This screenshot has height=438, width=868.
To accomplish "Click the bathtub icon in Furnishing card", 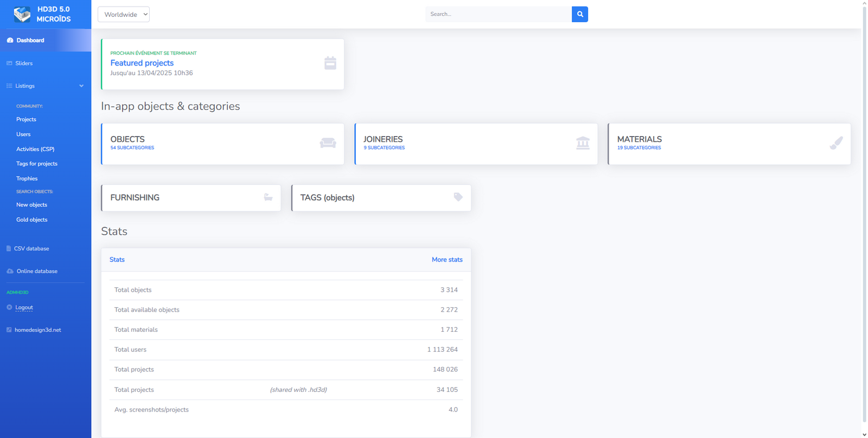I will coord(268,197).
